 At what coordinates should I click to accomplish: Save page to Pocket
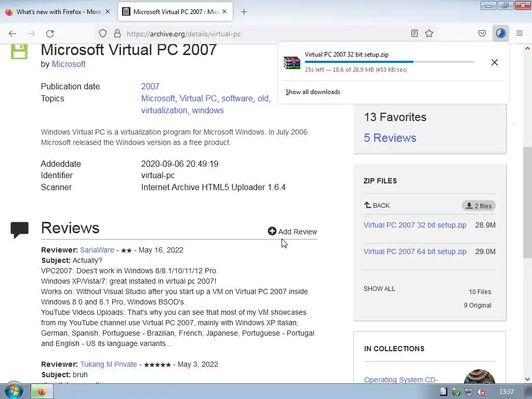click(x=482, y=33)
